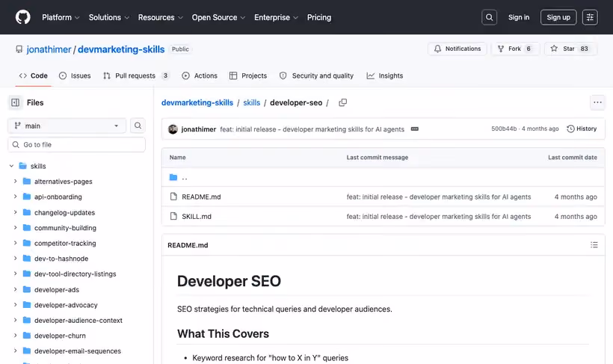The width and height of the screenshot is (613, 364).
Task: Open Security and quality tab
Action: pos(317,75)
